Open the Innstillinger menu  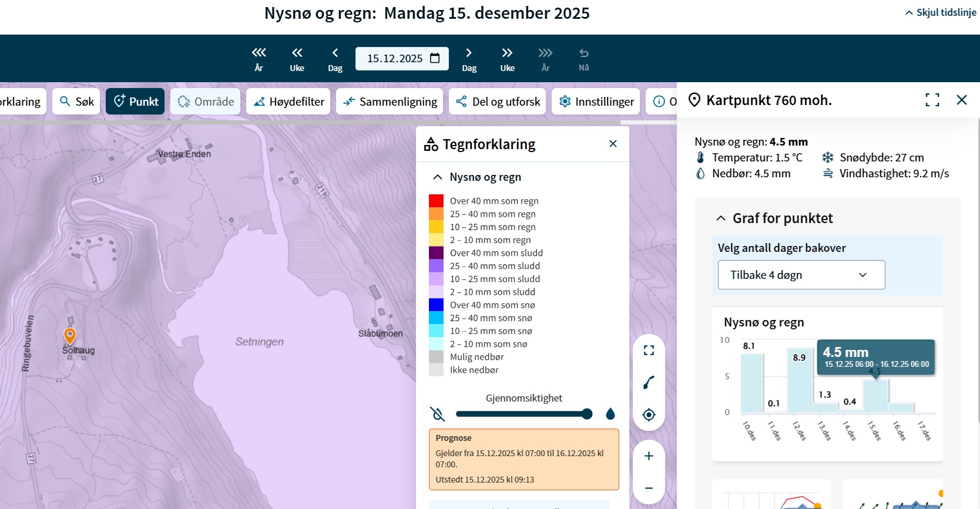596,102
